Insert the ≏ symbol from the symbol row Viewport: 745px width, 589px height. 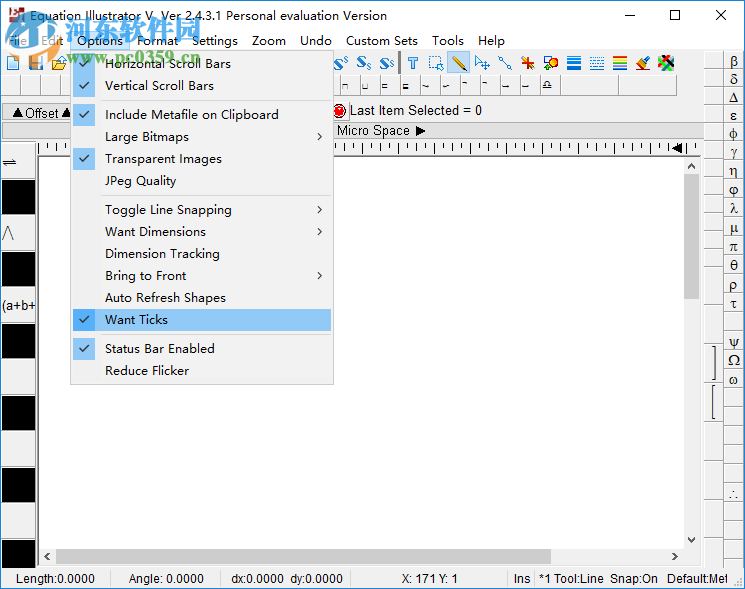coord(547,86)
